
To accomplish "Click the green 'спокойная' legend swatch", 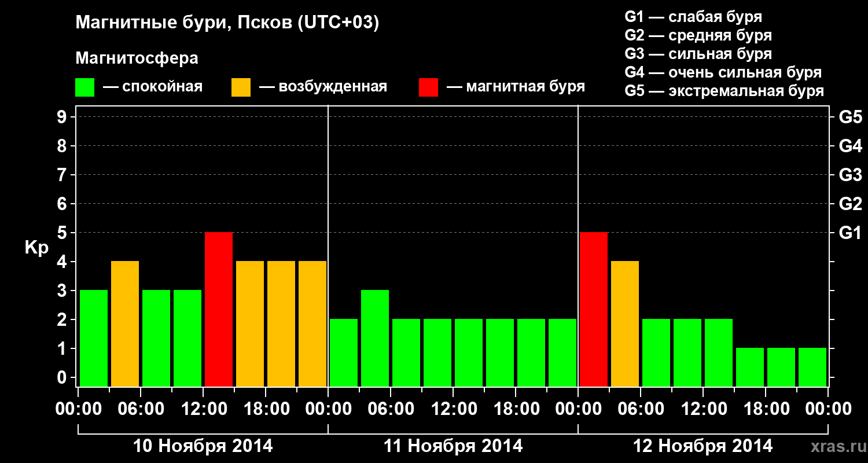I will tap(85, 87).
